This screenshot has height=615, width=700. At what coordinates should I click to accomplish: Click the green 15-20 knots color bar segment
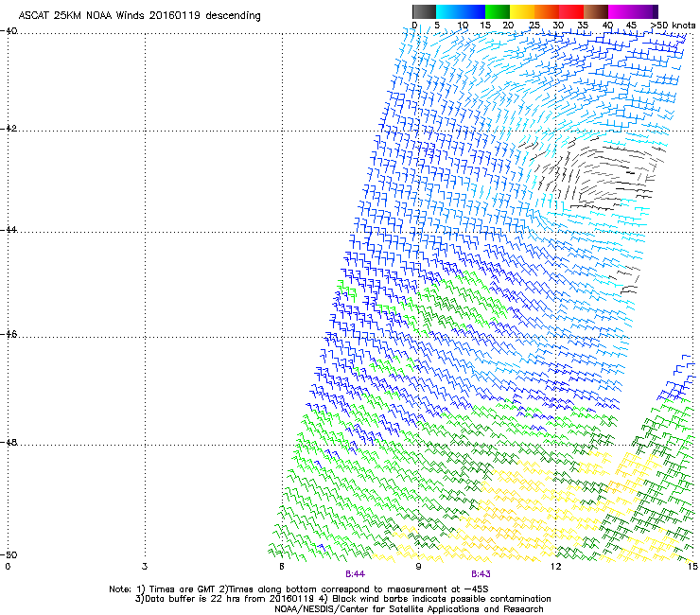498,11
